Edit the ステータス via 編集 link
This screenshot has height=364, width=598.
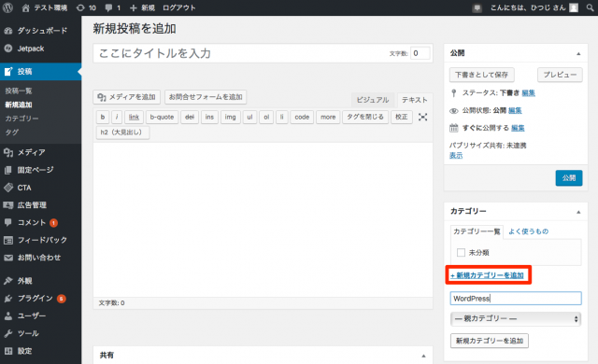(528, 93)
